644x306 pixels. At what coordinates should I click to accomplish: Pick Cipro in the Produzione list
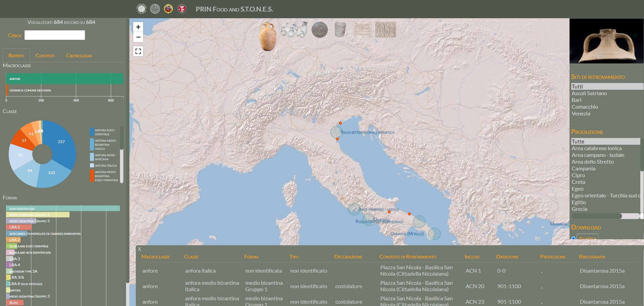578,175
